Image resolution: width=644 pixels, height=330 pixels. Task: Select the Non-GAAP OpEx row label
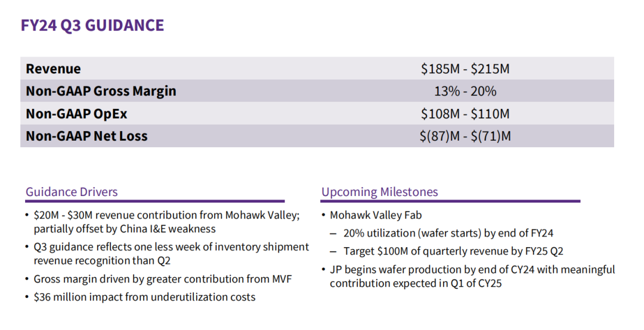pos(76,114)
